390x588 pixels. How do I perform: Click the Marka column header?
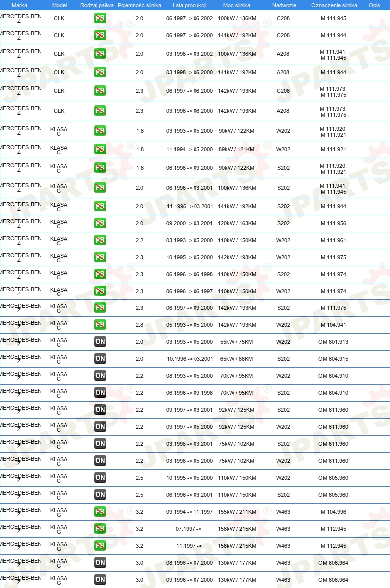[x=19, y=5]
